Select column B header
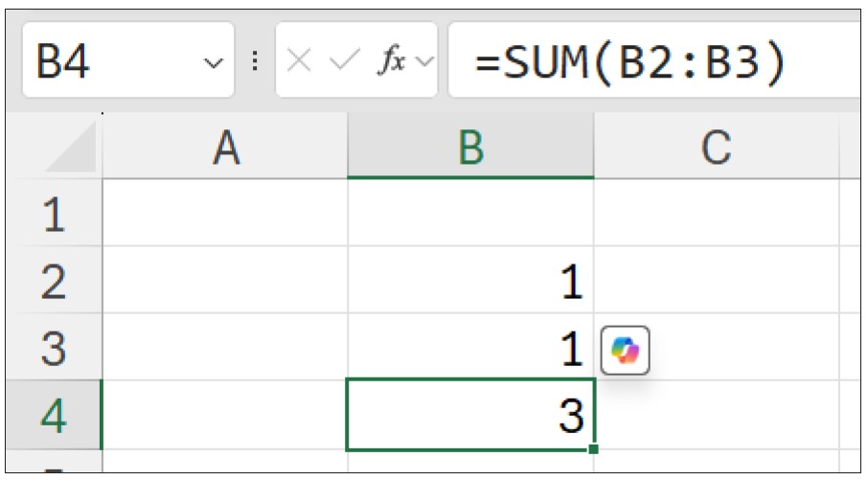Image resolution: width=868 pixels, height=503 pixels. [470, 149]
